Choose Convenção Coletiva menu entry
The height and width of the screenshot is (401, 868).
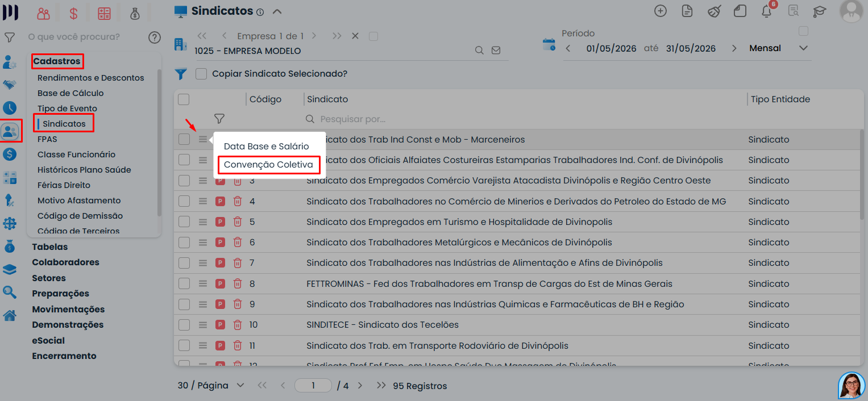(x=268, y=165)
